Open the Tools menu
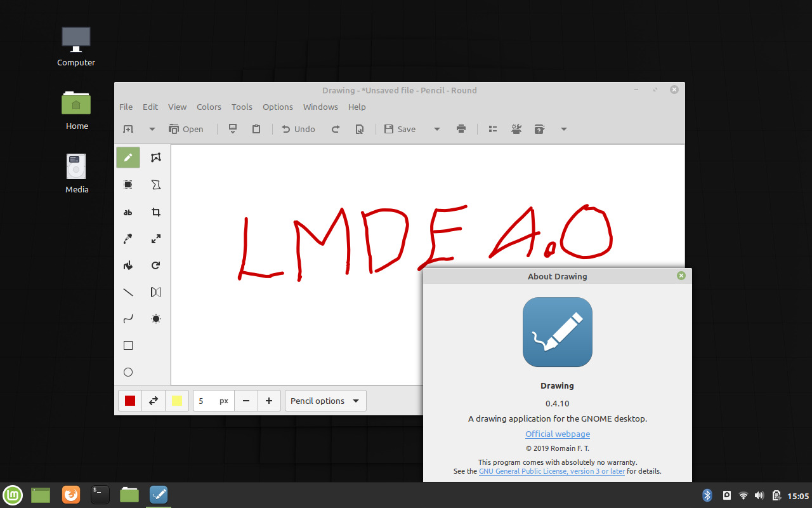This screenshot has height=508, width=812. click(x=242, y=107)
